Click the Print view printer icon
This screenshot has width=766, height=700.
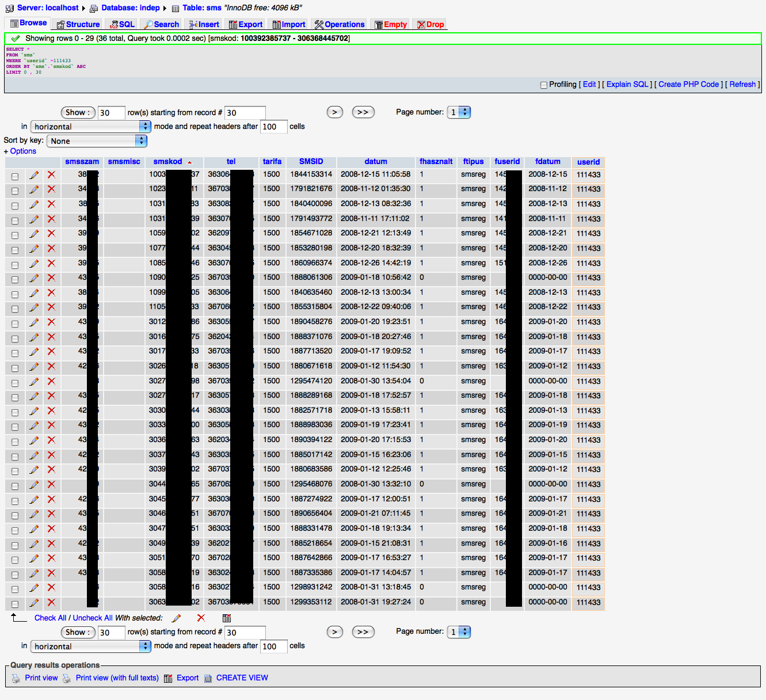pyautogui.click(x=16, y=678)
